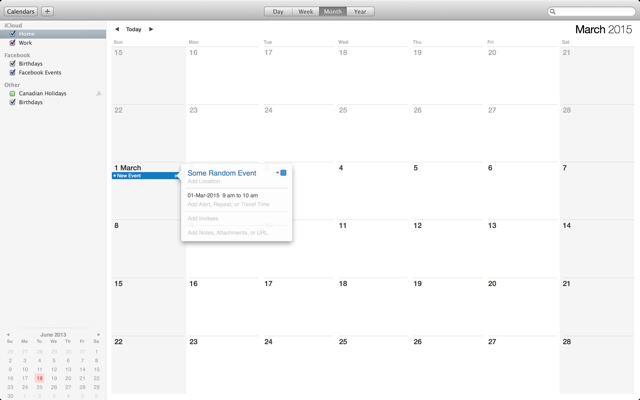Select the 1 March day cell header
The image size is (640, 400).
[128, 168]
